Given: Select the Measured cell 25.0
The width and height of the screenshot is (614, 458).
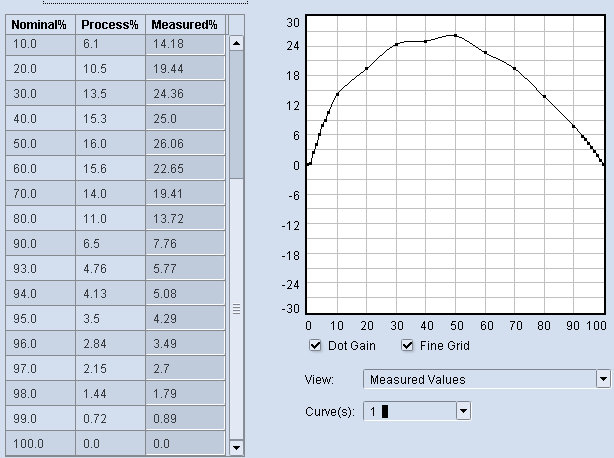Looking at the screenshot, I should pyautogui.click(x=186, y=119).
